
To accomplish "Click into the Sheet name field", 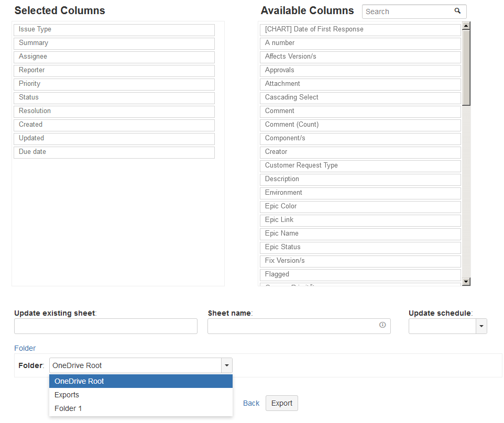I will (x=292, y=326).
